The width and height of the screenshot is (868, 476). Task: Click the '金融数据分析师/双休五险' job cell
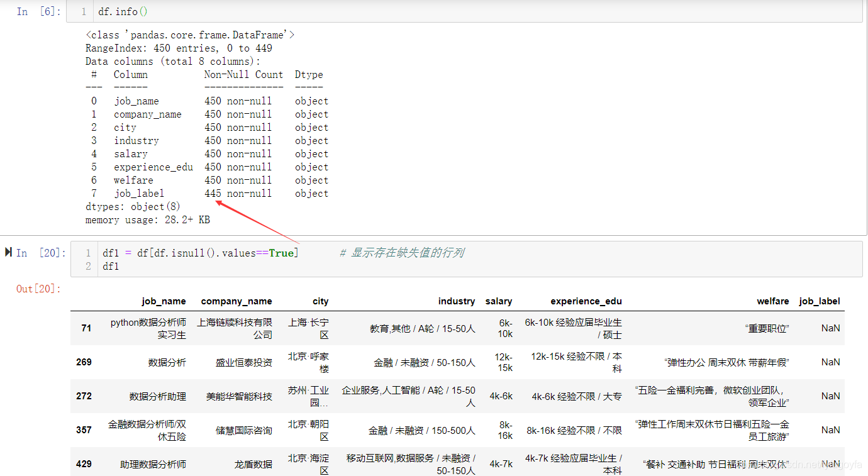[147, 430]
